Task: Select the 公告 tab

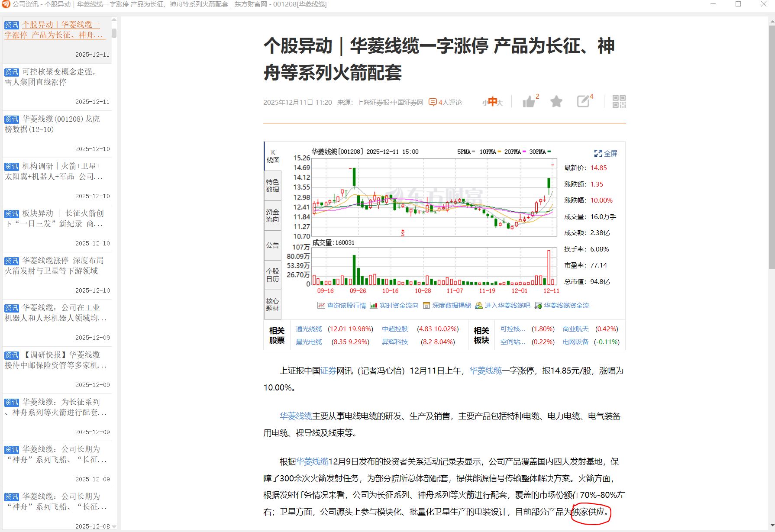Action: tap(273, 245)
